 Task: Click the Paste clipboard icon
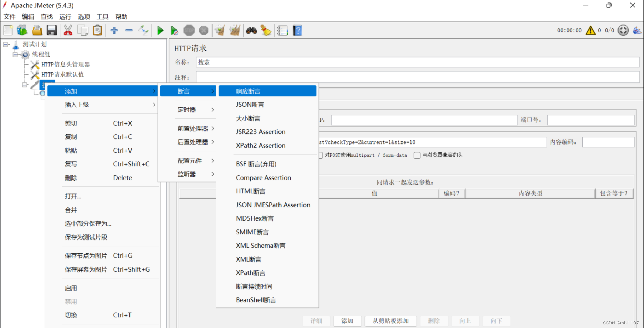97,30
